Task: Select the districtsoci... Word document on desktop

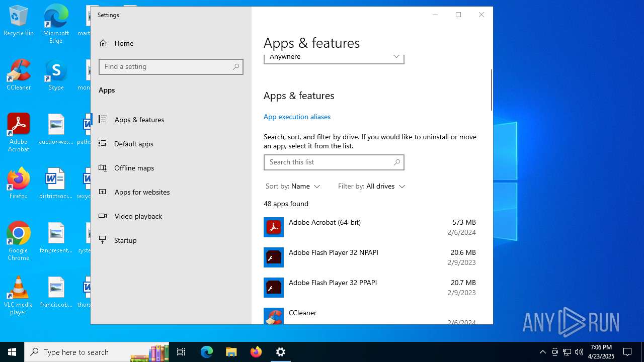Action: [x=56, y=184]
